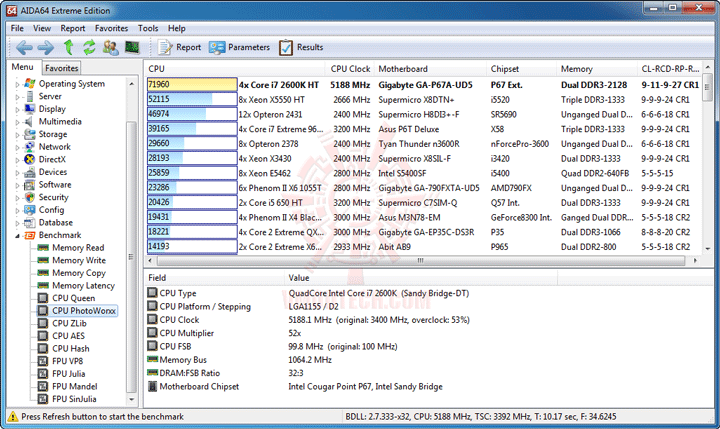The height and width of the screenshot is (429, 720).
Task: Select FPU SinJulia benchmark
Action: pos(74,399)
